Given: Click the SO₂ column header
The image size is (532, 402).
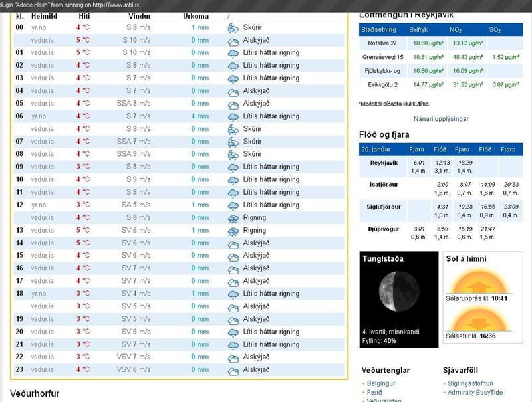Looking at the screenshot, I should 495,29.
